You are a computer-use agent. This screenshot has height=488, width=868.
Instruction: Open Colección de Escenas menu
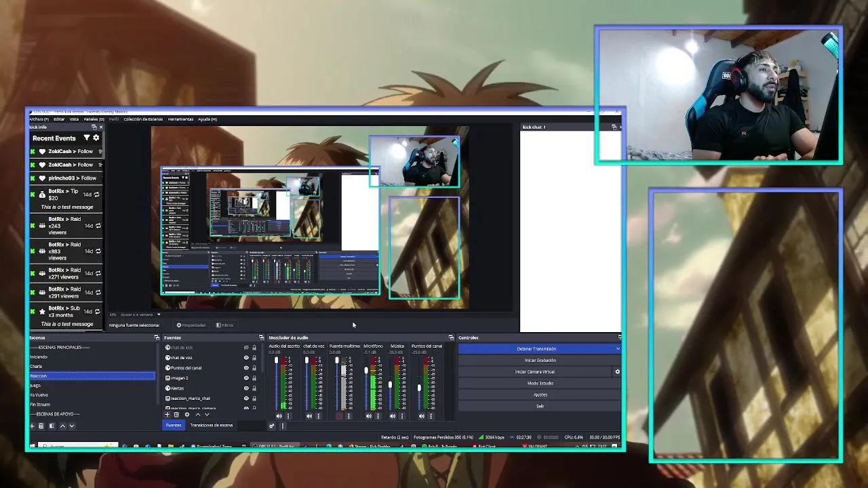coord(143,119)
